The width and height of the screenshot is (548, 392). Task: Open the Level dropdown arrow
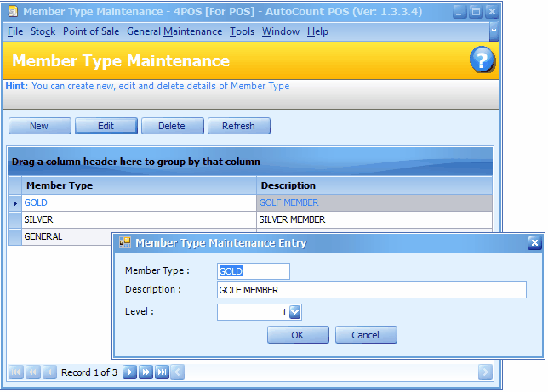click(295, 312)
